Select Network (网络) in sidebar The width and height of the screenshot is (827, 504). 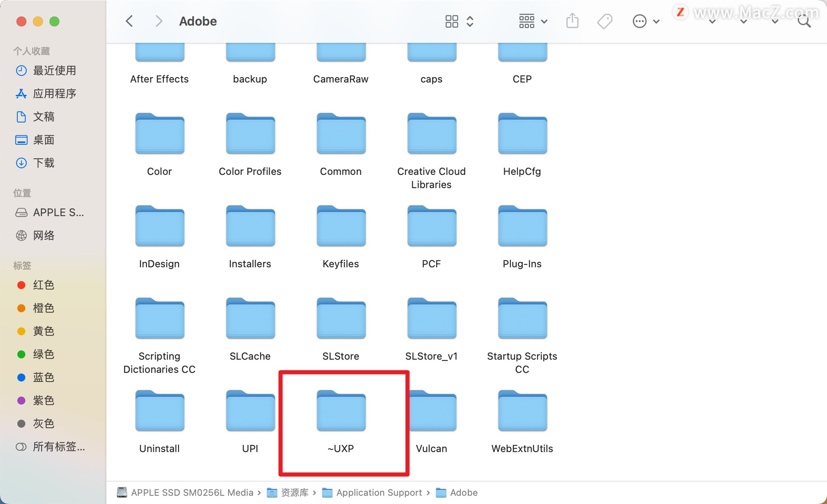[35, 236]
